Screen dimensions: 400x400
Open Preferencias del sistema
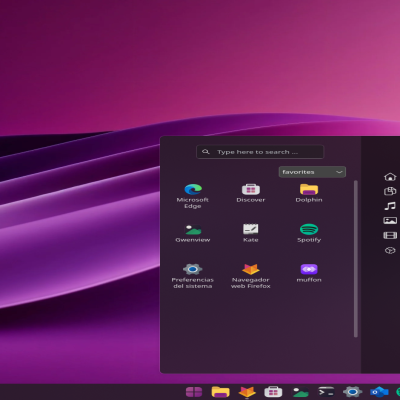click(x=193, y=276)
